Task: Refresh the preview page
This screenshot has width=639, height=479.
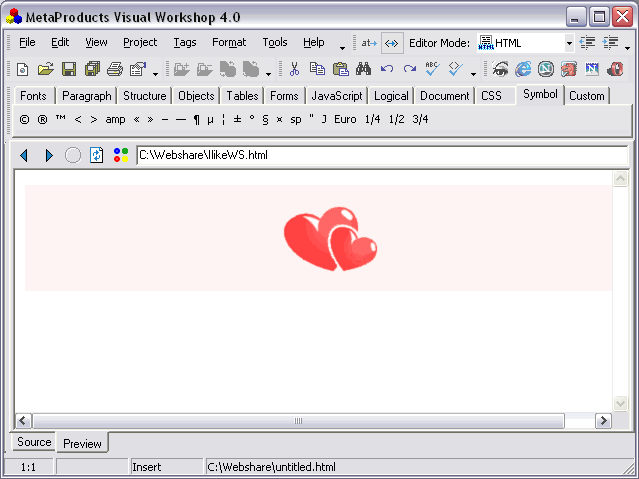Action: tap(97, 155)
